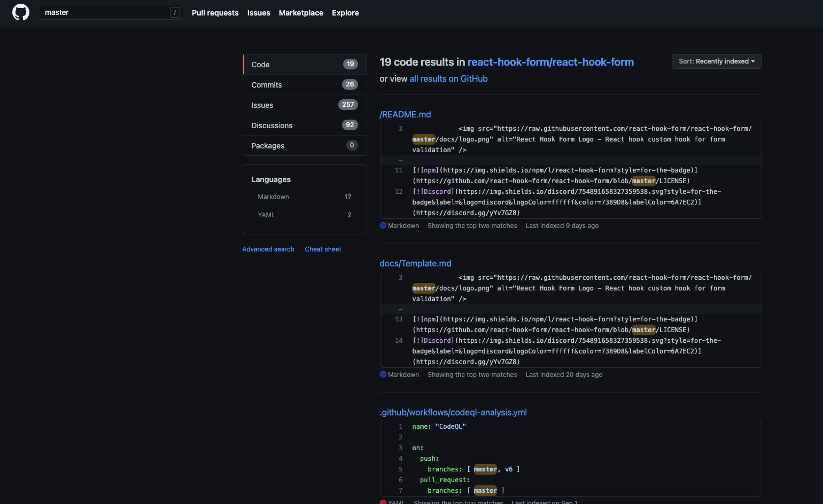Click the npm badge text on README line 11
This screenshot has height=504, width=823.
430,170
